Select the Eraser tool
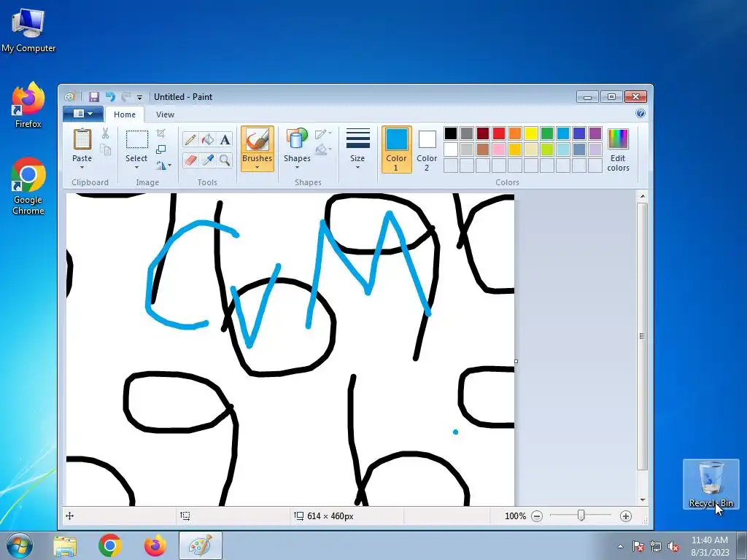Image resolution: width=747 pixels, height=560 pixels. click(x=190, y=160)
